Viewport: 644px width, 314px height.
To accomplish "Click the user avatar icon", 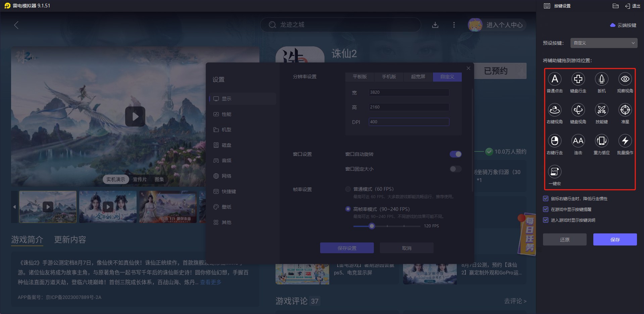I will pyautogui.click(x=475, y=25).
